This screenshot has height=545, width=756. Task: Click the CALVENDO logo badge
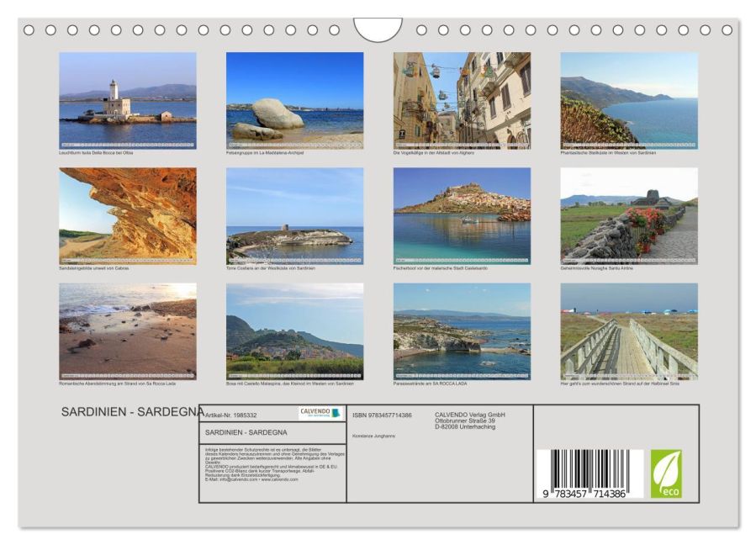point(320,413)
